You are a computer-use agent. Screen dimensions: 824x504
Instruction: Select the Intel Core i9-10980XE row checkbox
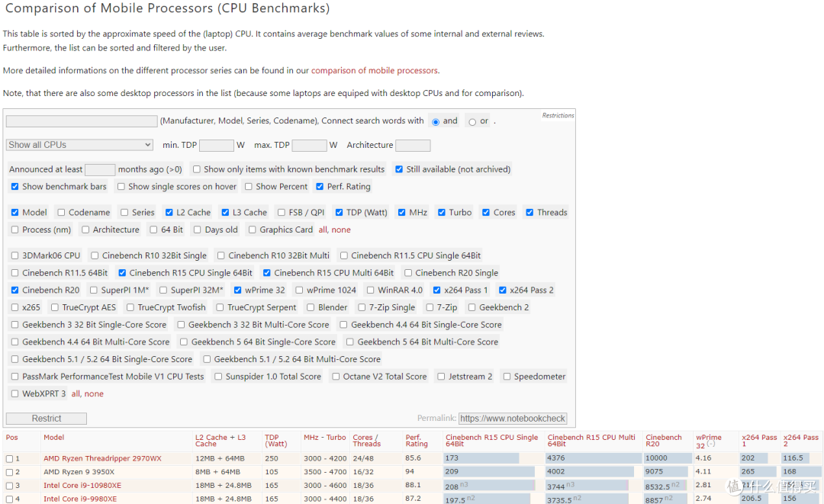pos(9,486)
